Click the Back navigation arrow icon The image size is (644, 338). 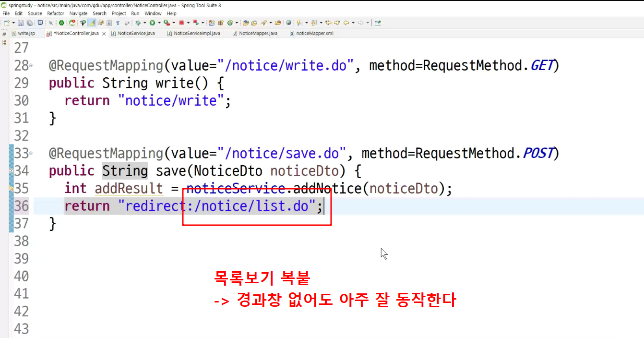tap(346, 23)
